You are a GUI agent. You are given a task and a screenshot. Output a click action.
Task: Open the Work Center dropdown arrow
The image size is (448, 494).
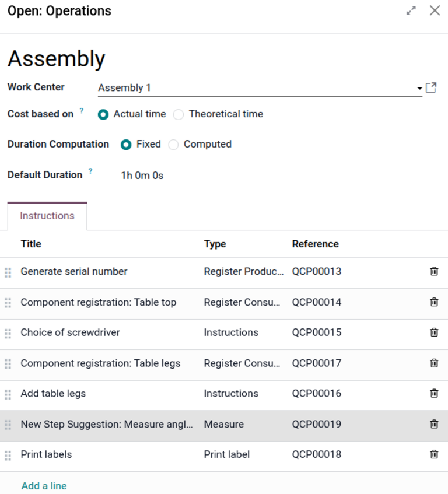tap(419, 88)
